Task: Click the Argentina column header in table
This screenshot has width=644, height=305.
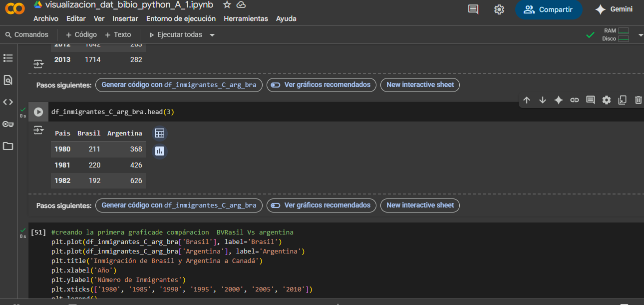Action: pyautogui.click(x=125, y=133)
